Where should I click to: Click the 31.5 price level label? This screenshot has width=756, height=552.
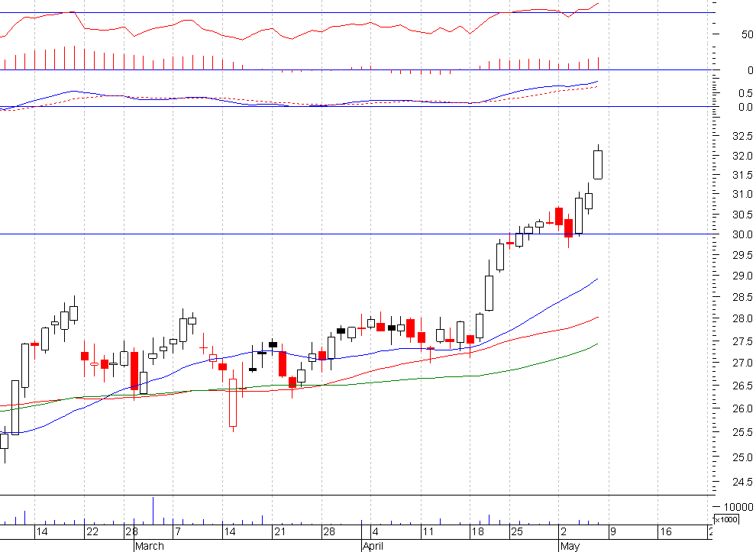[742, 175]
